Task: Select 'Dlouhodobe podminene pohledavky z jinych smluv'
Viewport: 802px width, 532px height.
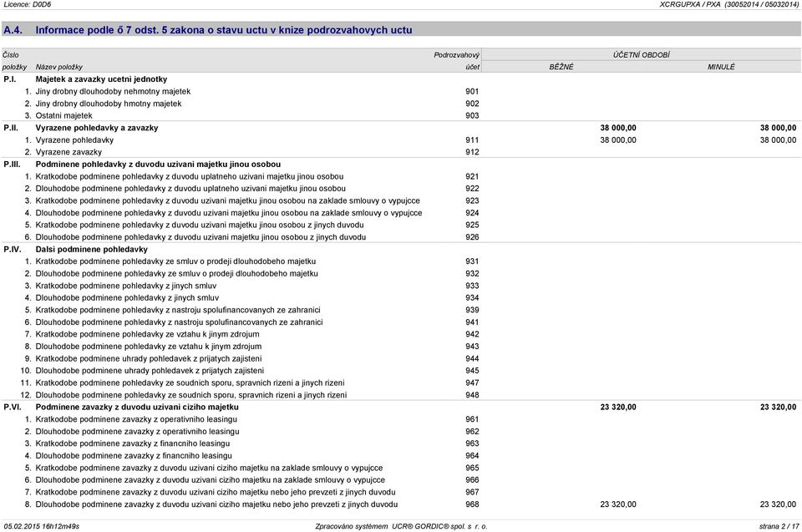Action: coord(127,297)
